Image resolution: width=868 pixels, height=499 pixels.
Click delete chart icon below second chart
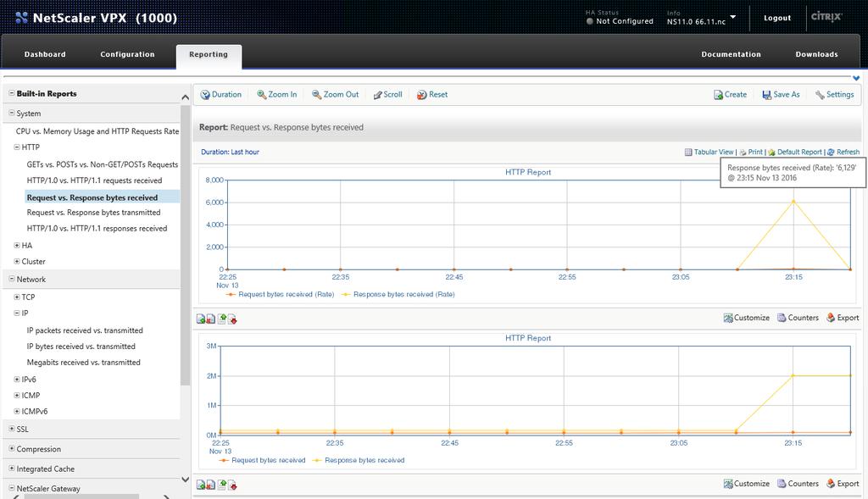pos(211,485)
